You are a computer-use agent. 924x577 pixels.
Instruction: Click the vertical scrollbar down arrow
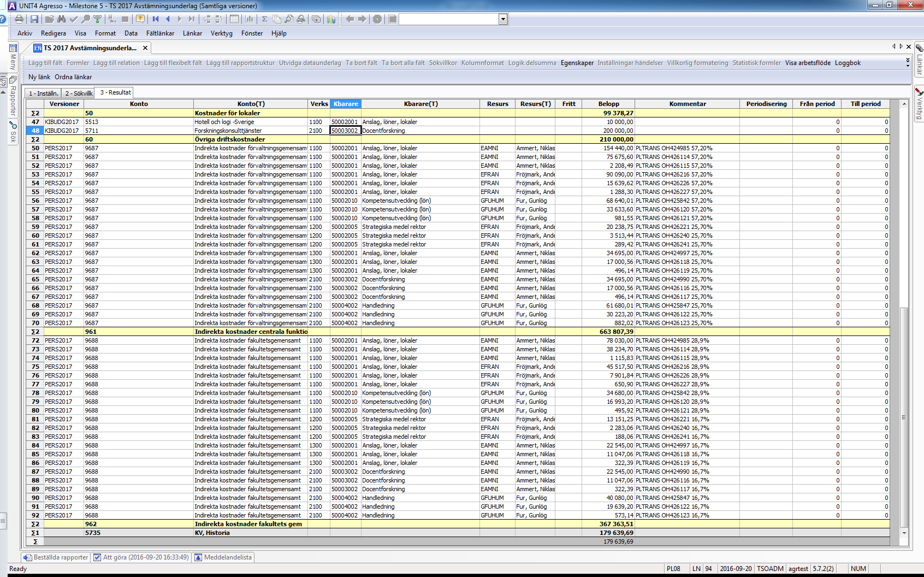click(x=904, y=533)
